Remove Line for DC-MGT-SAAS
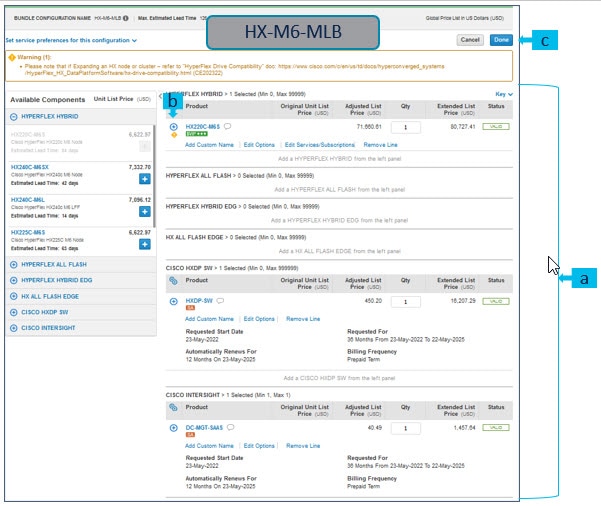The width and height of the screenshot is (601, 506). click(303, 446)
